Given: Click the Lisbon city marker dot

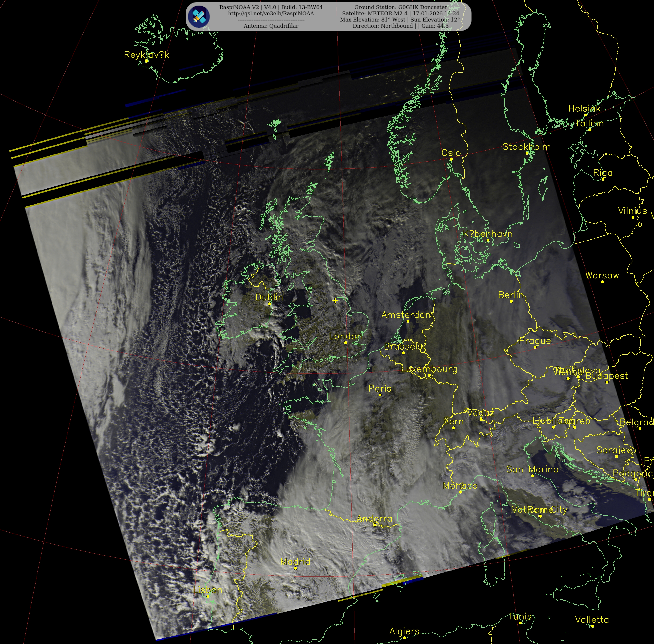Looking at the screenshot, I should 208,596.
